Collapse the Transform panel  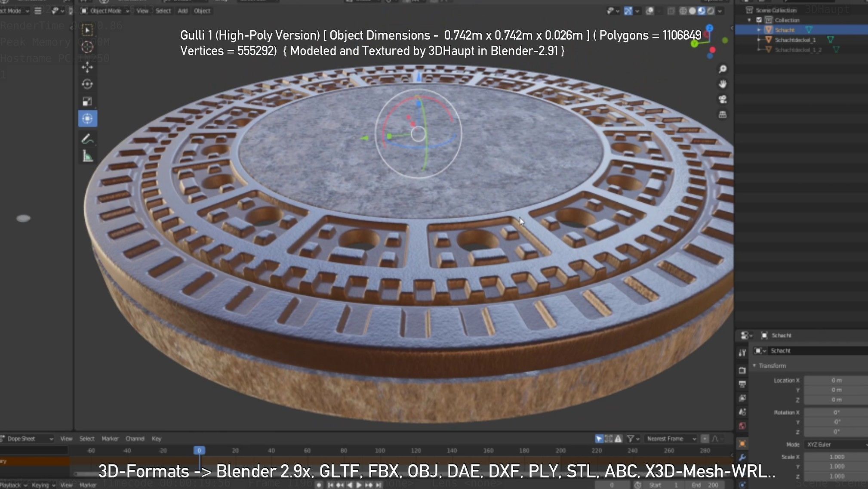(754, 365)
